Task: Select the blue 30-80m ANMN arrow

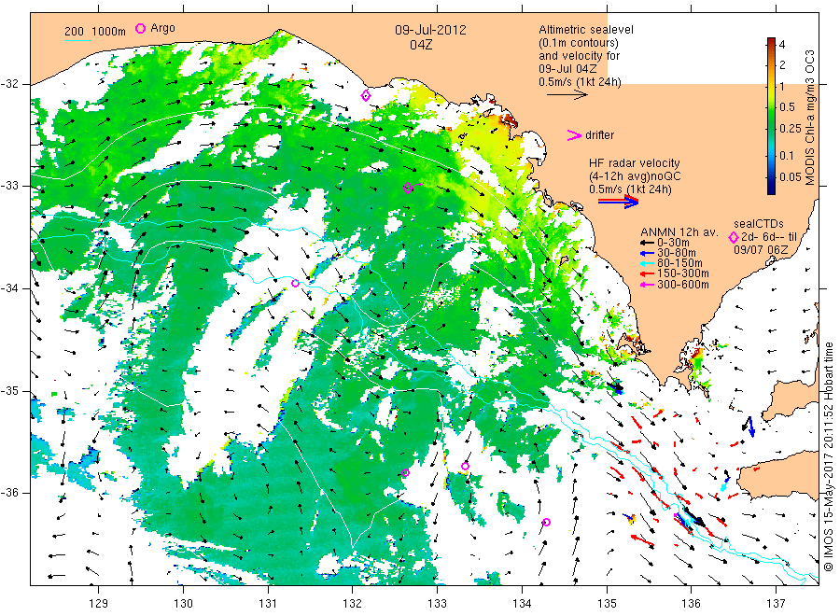Action: 647,253
